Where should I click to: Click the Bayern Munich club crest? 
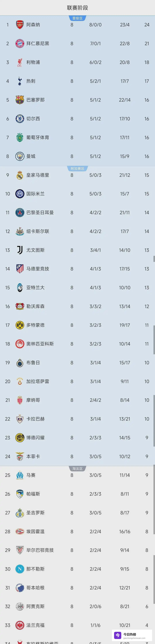pos(20,43)
